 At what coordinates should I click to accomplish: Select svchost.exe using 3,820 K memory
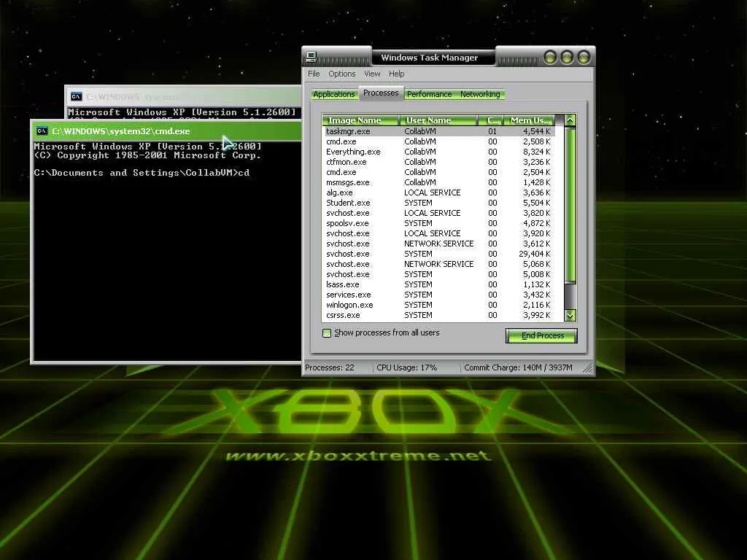point(438,213)
